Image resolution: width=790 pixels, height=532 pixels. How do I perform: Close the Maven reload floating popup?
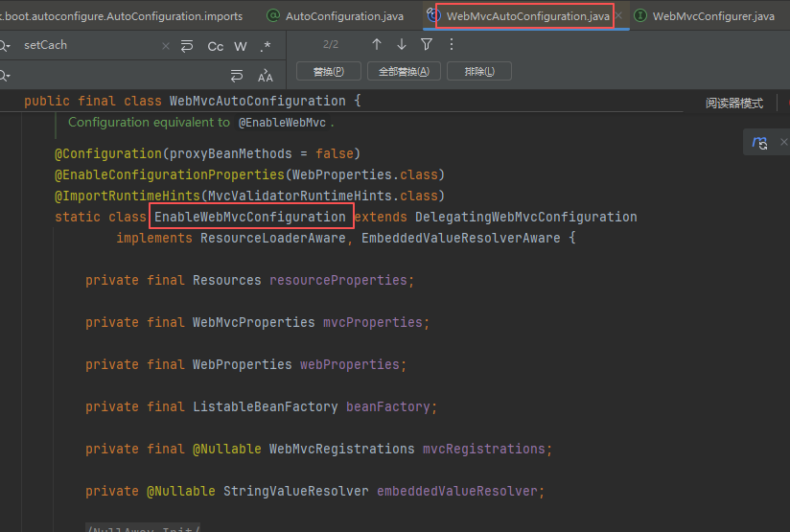tap(783, 142)
